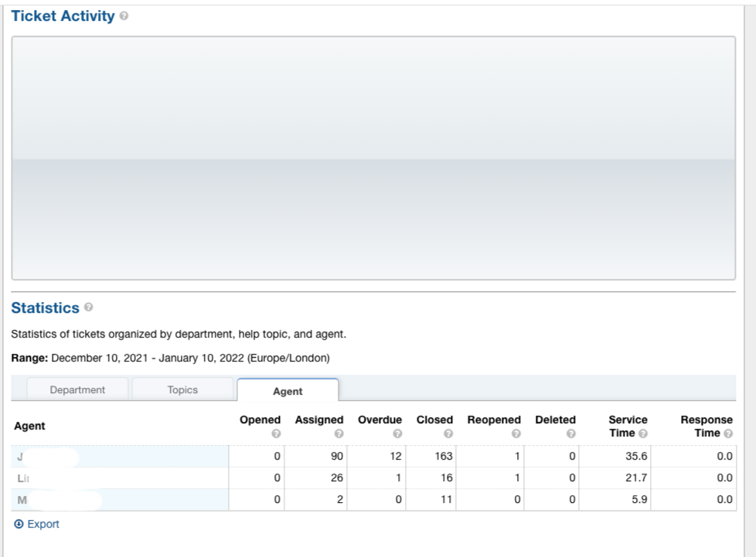This screenshot has height=557, width=756.
Task: Click help icon beside Statistics heading
Action: click(x=89, y=307)
